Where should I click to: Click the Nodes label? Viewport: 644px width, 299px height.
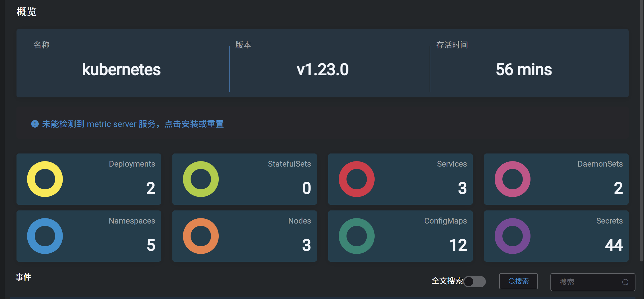pyautogui.click(x=300, y=221)
